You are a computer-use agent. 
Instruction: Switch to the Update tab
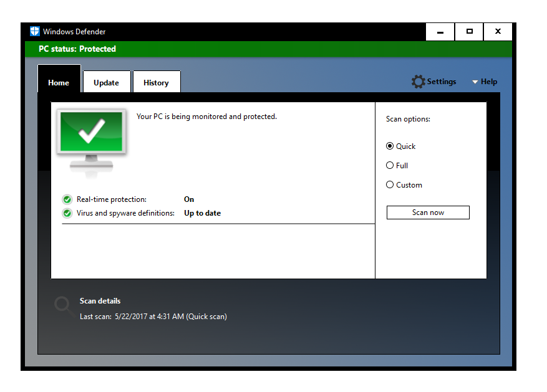tap(107, 82)
